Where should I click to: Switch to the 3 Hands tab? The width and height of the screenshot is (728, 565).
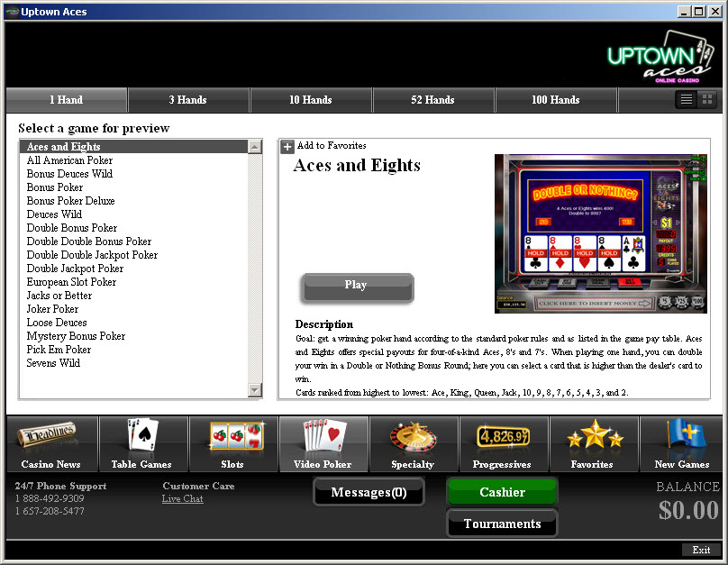point(188,100)
